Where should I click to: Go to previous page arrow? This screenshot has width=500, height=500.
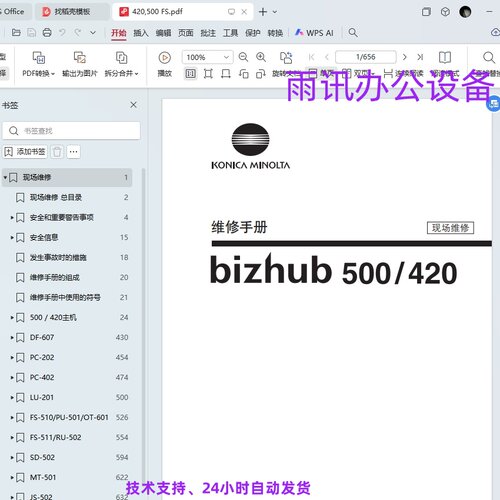(x=327, y=57)
